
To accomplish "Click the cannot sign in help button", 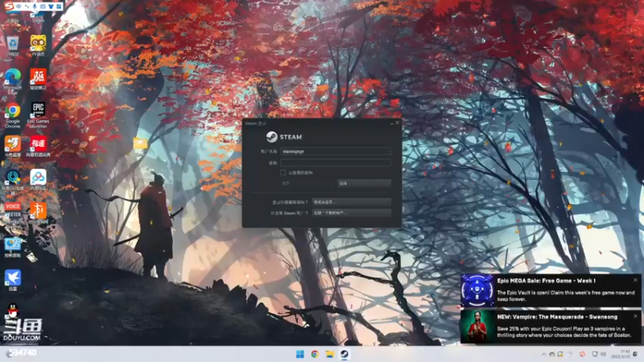I will click(x=352, y=202).
